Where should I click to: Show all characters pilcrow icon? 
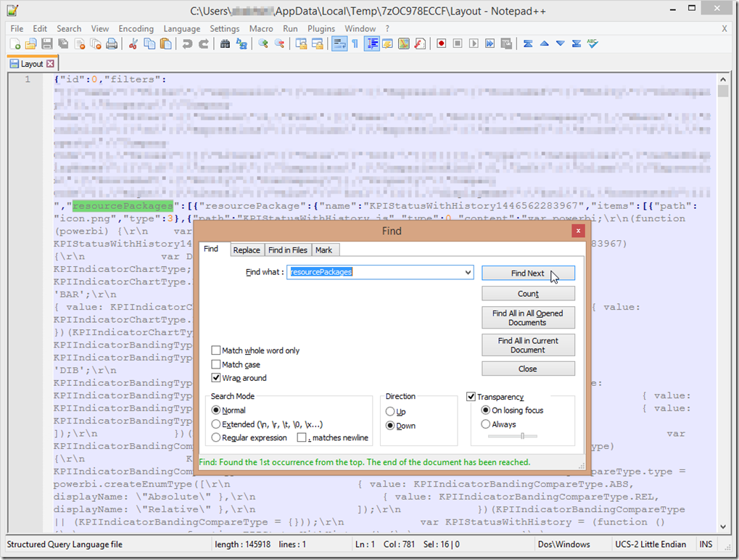pos(355,44)
